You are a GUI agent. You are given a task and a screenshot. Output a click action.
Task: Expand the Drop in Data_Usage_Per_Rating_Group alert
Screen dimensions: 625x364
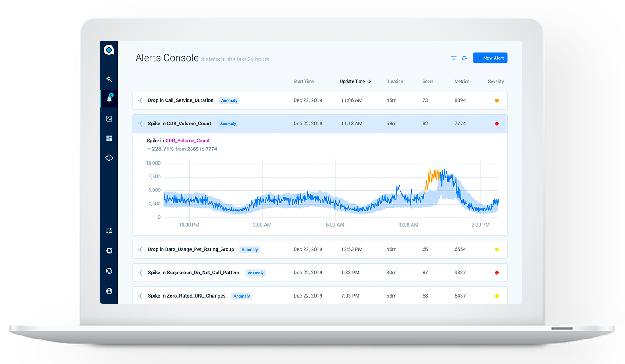pos(320,249)
